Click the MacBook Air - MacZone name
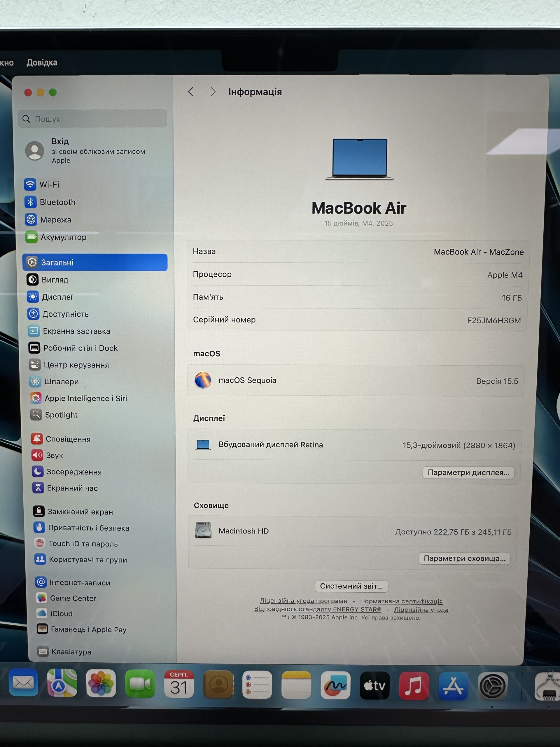The height and width of the screenshot is (747, 560). 478,252
